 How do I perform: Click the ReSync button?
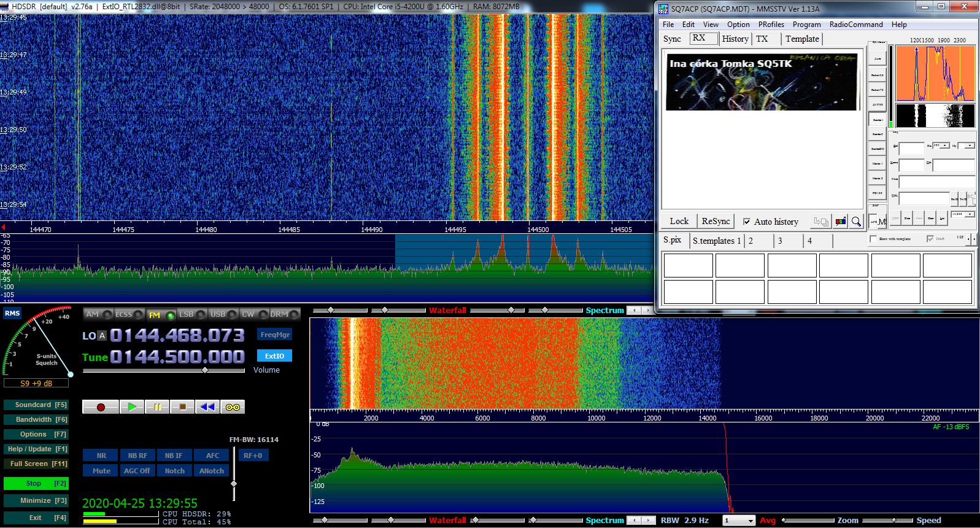click(x=716, y=221)
